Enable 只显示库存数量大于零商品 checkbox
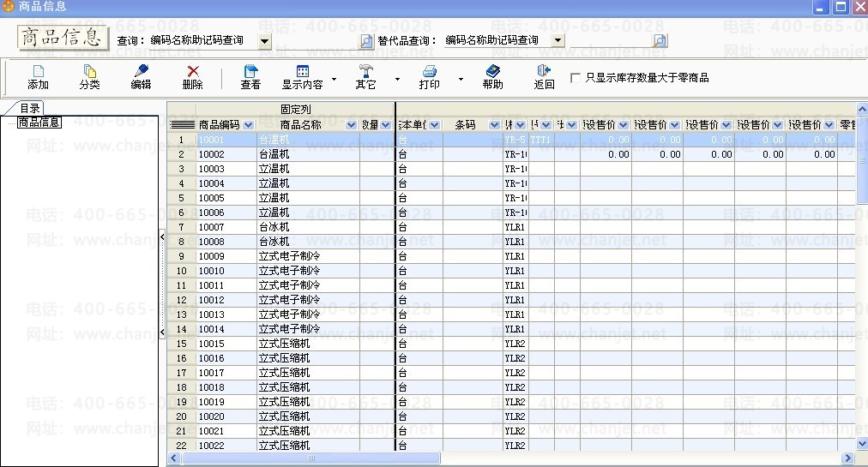 pyautogui.click(x=576, y=78)
